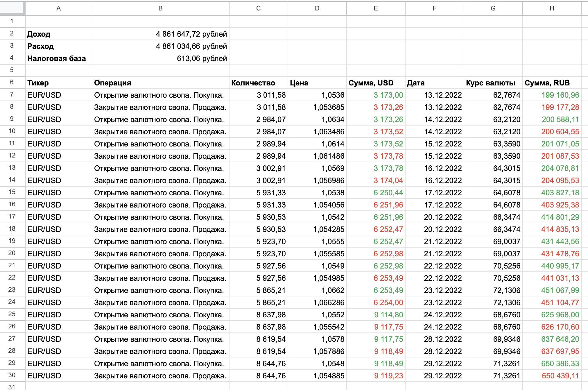Select column A header

(x=59, y=8)
